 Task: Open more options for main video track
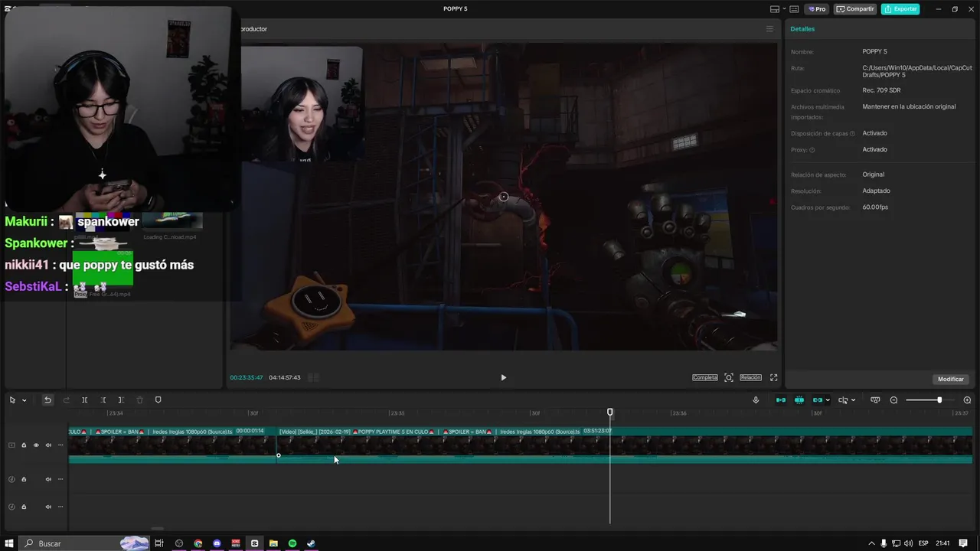coord(60,445)
